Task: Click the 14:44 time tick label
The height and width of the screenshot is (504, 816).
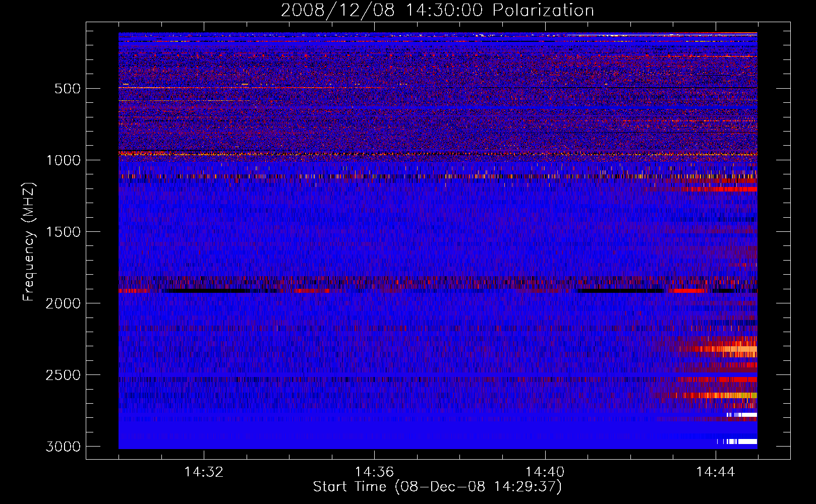Action: click(x=715, y=472)
